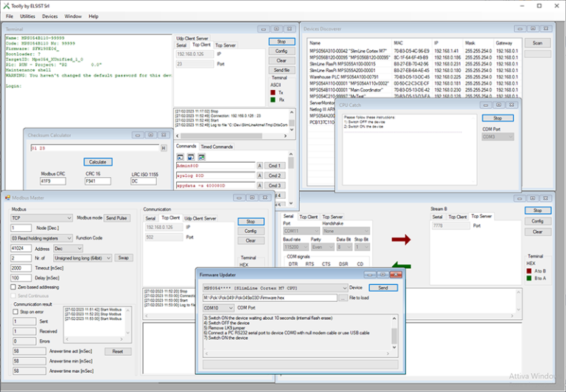The height and width of the screenshot is (392, 566).
Task: Click the third icon in the Commands toolbar
Action: click(201, 157)
